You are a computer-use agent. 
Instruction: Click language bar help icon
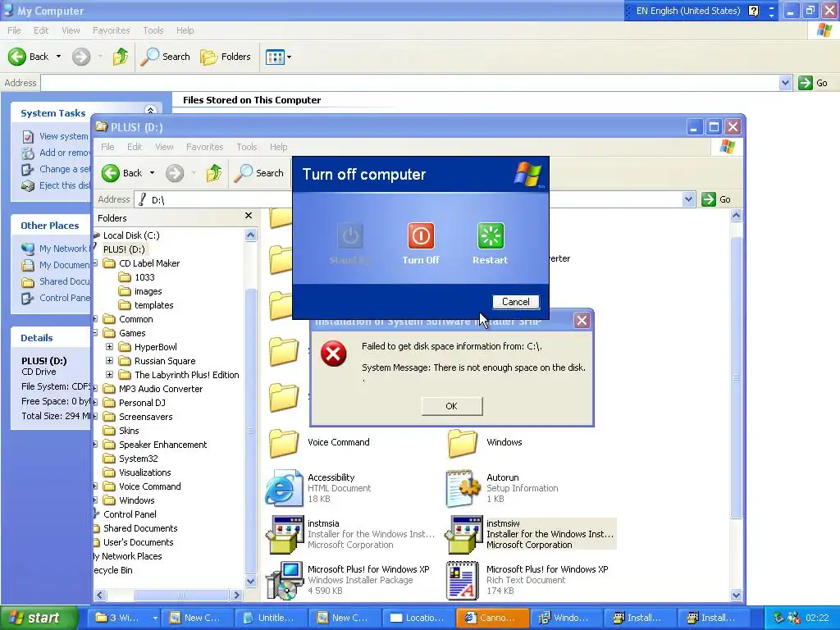753,11
